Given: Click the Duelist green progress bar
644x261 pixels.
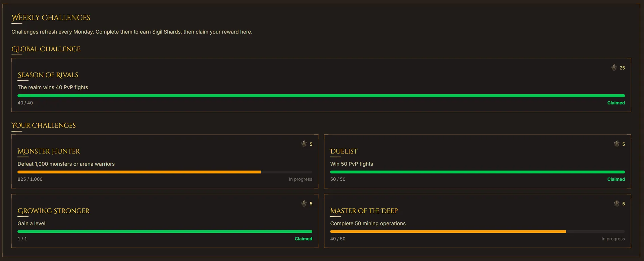Looking at the screenshot, I should 477,172.
